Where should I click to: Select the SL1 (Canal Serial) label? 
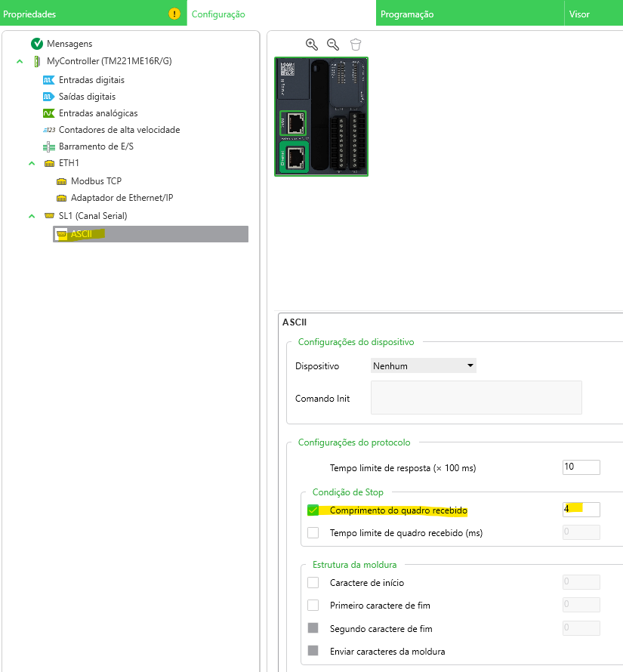[93, 216]
